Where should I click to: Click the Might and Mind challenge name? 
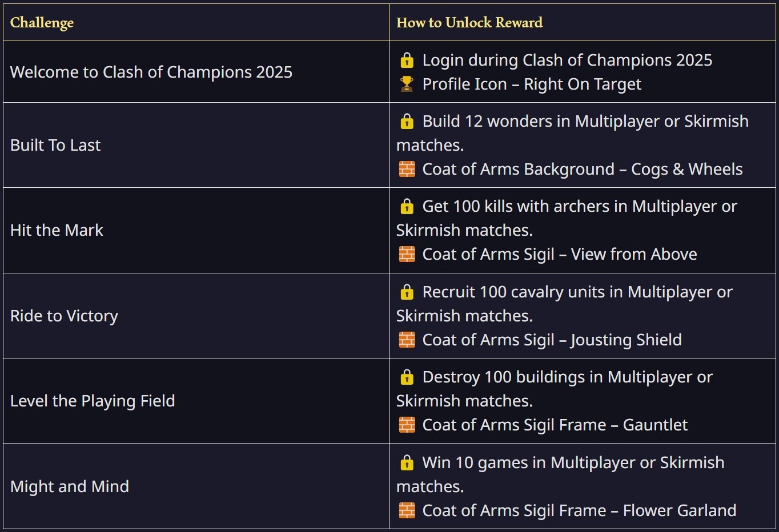point(70,486)
